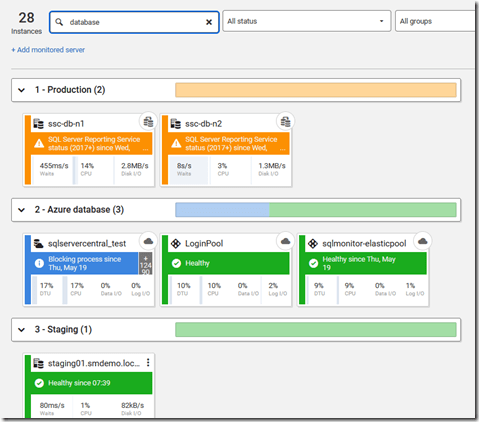Viewport: 479px width, 422px height.
Task: Click the 80ms/s Waits metric
Action: tap(52, 408)
